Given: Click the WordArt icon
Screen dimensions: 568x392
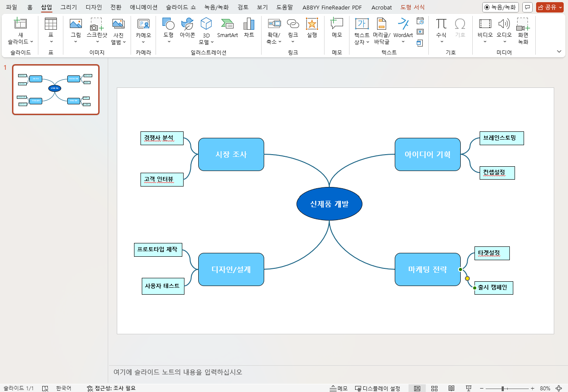Looking at the screenshot, I should (x=403, y=24).
